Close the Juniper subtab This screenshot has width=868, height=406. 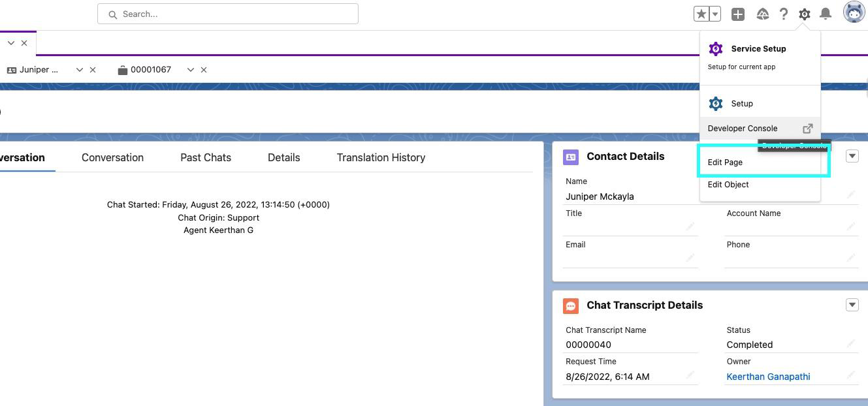click(x=93, y=70)
